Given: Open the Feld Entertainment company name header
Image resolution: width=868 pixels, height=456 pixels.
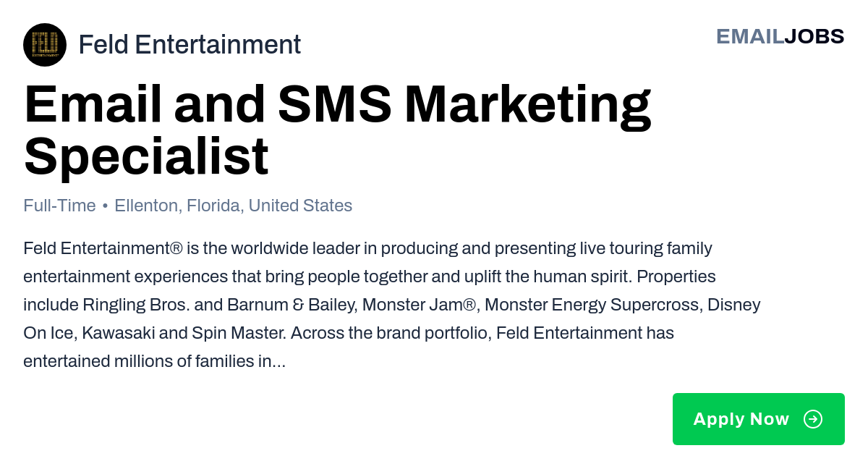Looking at the screenshot, I should 190,45.
